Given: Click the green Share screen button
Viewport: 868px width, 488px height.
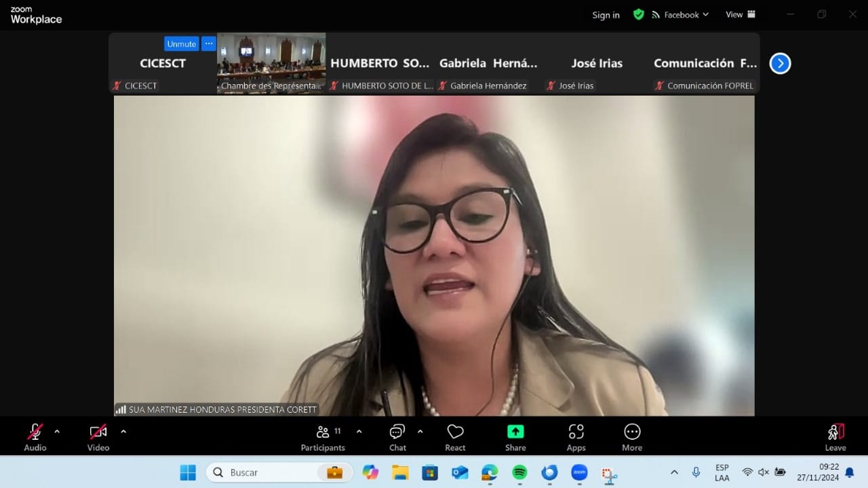Looking at the screenshot, I should [x=515, y=437].
